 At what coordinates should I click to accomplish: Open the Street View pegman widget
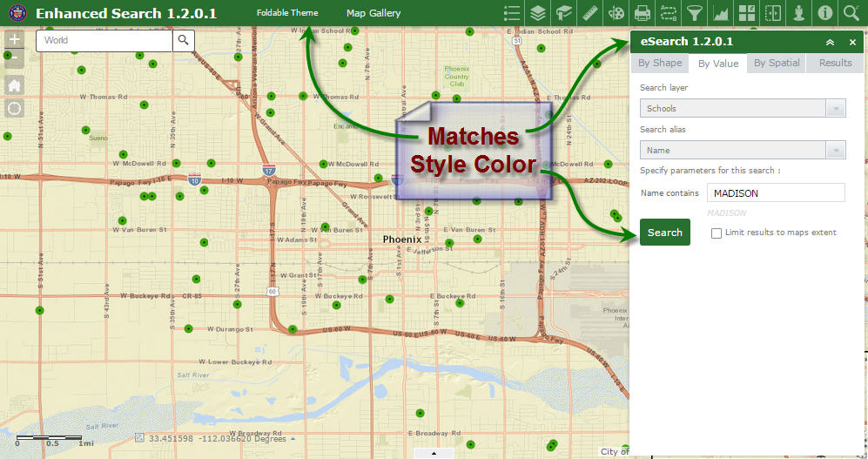click(799, 13)
